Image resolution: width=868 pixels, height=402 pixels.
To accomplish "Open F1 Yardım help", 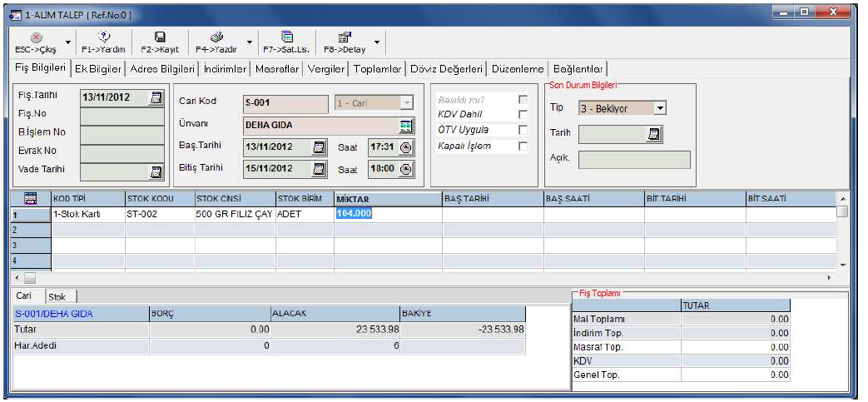I will [x=103, y=37].
